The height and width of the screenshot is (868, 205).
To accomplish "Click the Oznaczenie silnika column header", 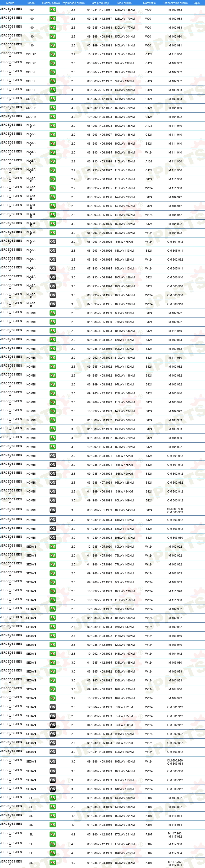I will click(175, 3).
